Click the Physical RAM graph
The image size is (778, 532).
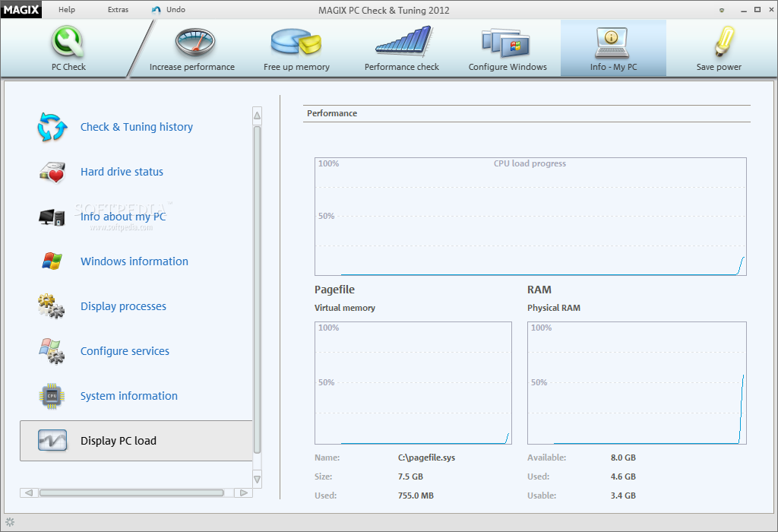click(x=637, y=383)
